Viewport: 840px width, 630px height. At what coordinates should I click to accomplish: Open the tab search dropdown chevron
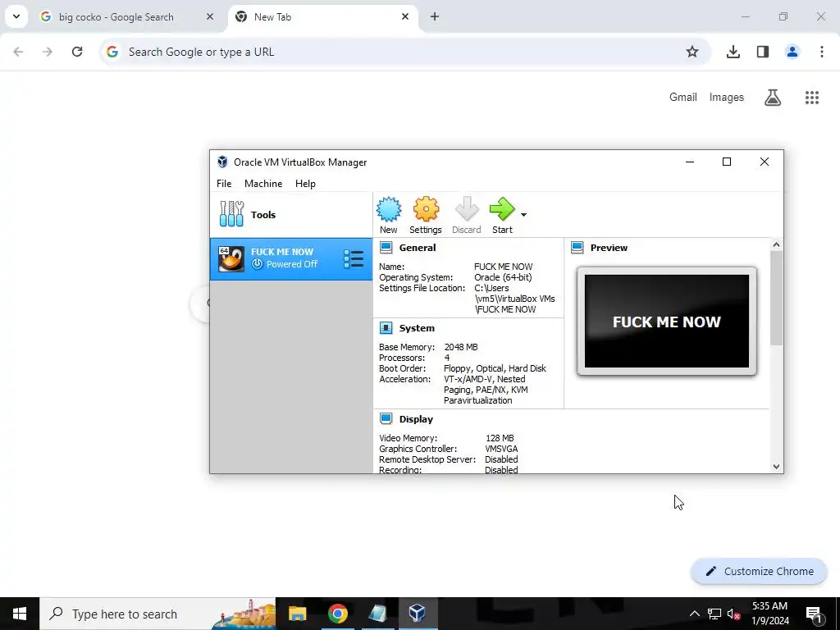(x=16, y=16)
